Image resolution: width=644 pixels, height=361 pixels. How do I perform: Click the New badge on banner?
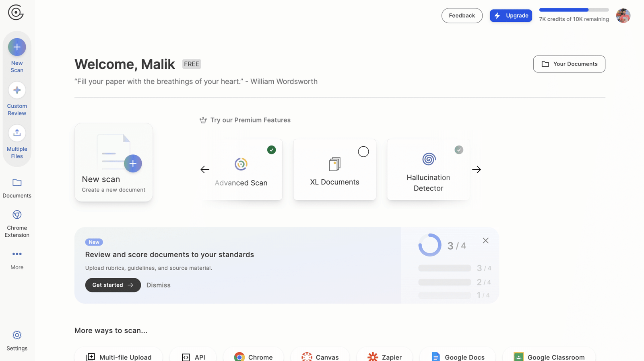(94, 242)
